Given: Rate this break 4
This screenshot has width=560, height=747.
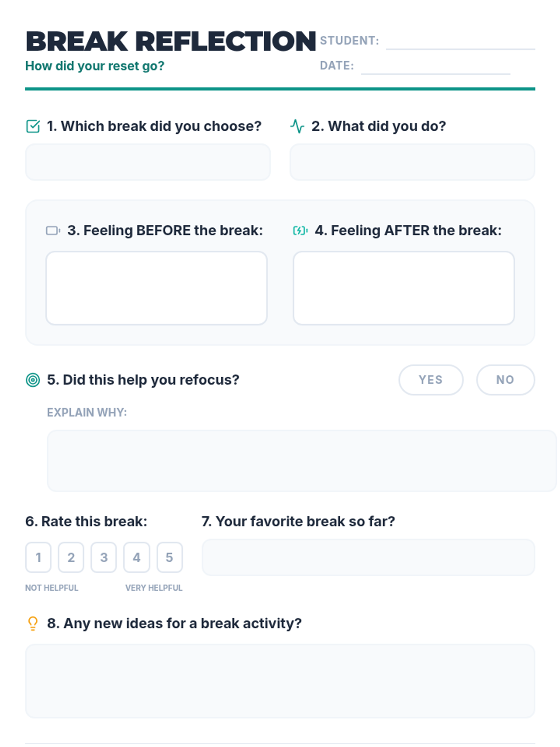Looking at the screenshot, I should tap(136, 557).
